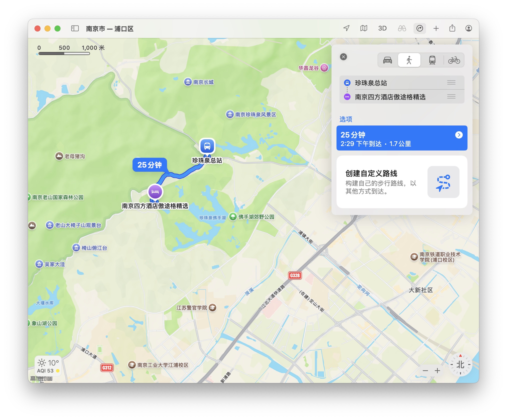The height and width of the screenshot is (420, 507).
Task: Click the 大堰水库 reservoir label
Action: [45, 303]
